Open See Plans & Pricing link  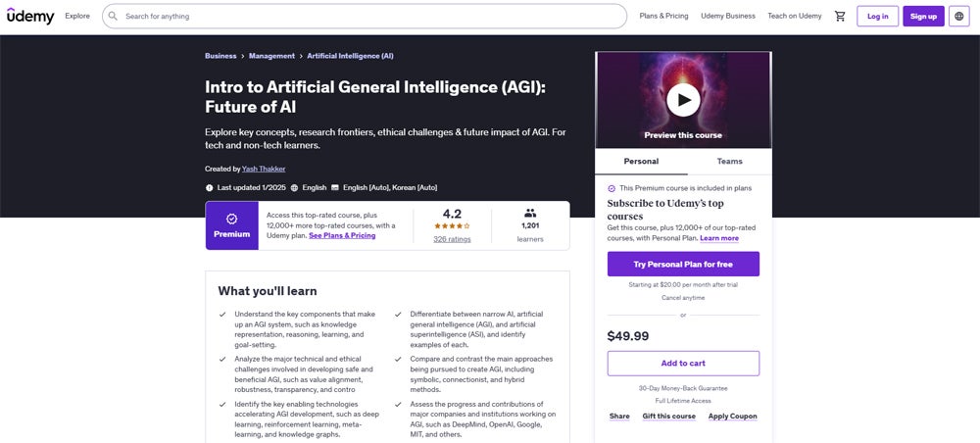click(342, 235)
